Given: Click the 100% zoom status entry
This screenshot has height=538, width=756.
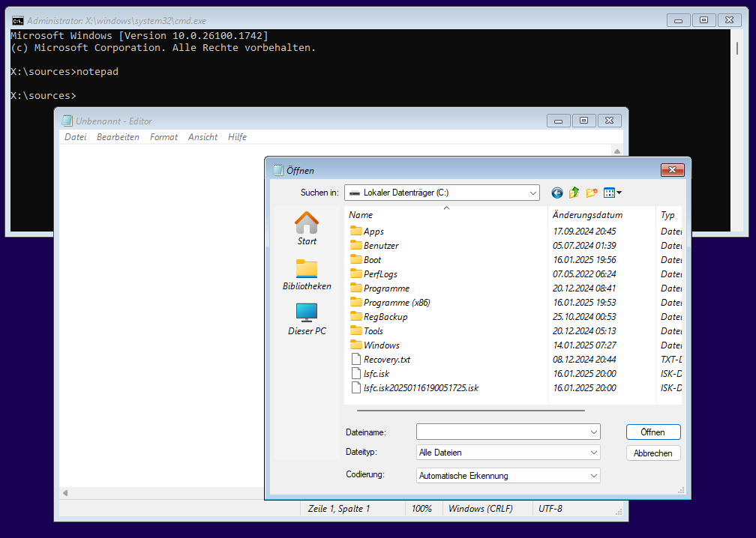Looking at the screenshot, I should [421, 509].
